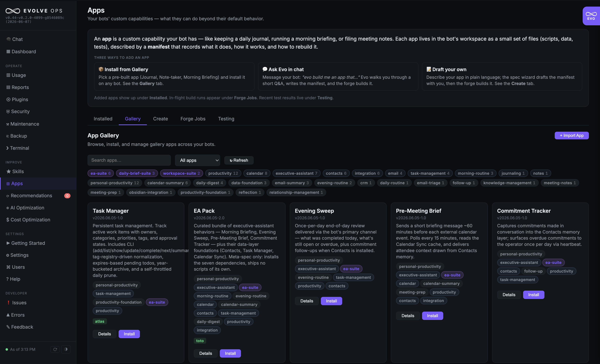The image size is (600, 364).
Task: Click the Import App button
Action: pos(572,136)
